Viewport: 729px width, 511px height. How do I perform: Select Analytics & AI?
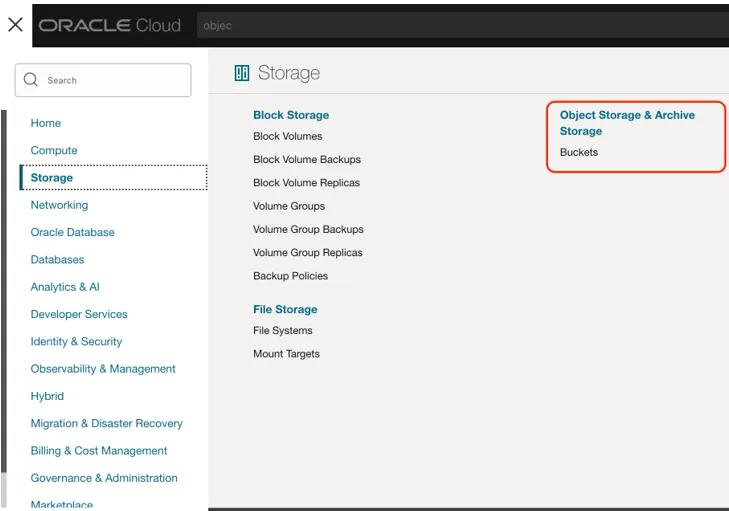pos(65,287)
